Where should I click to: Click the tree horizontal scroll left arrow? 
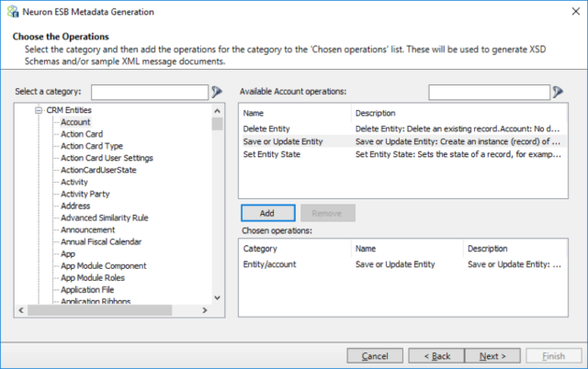click(x=21, y=310)
